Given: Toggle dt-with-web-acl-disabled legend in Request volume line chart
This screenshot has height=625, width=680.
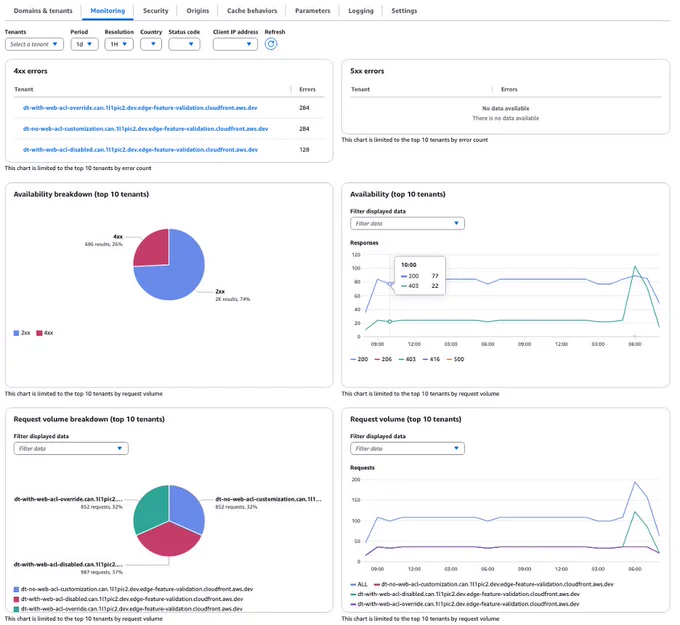Looking at the screenshot, I should pos(465,594).
